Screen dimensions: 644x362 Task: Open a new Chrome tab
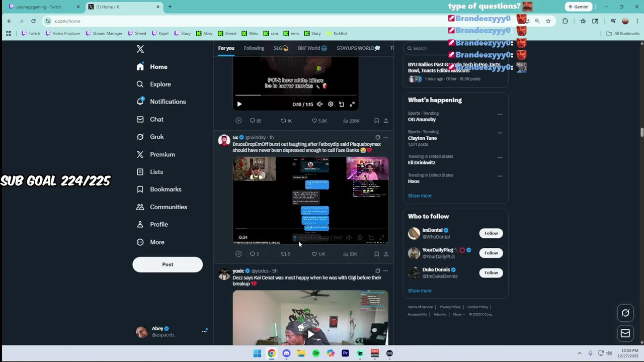click(170, 7)
